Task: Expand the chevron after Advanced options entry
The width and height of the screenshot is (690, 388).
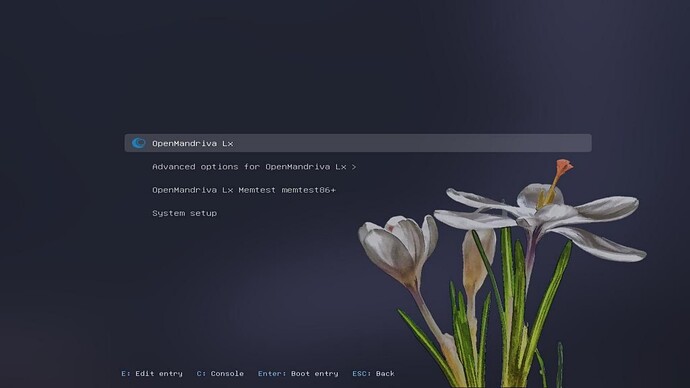Action: tap(353, 167)
